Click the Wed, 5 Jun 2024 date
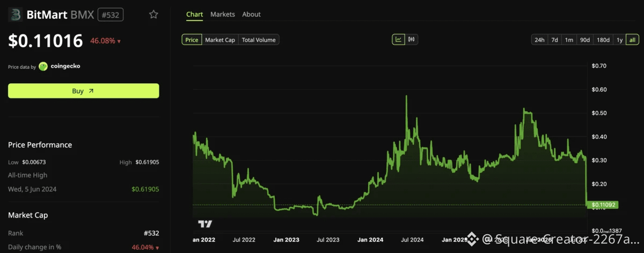644x253 pixels. [32, 189]
